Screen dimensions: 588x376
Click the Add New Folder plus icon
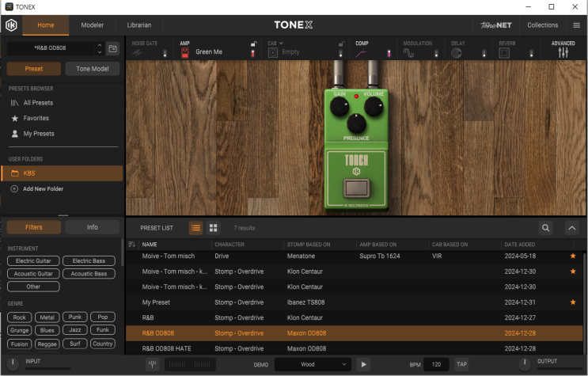click(14, 189)
